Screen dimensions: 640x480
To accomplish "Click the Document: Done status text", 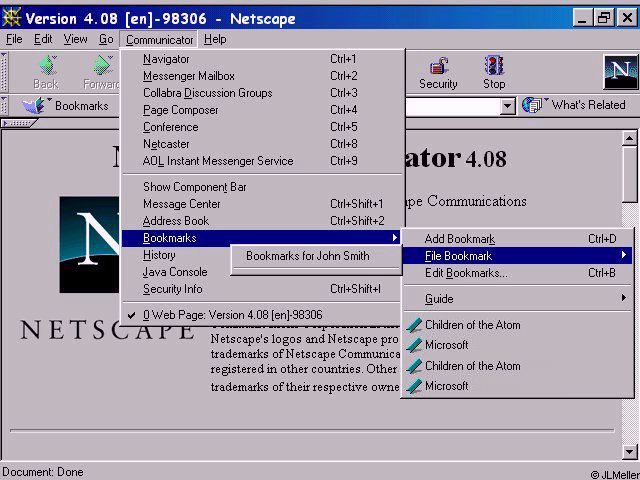I will click(x=43, y=472).
